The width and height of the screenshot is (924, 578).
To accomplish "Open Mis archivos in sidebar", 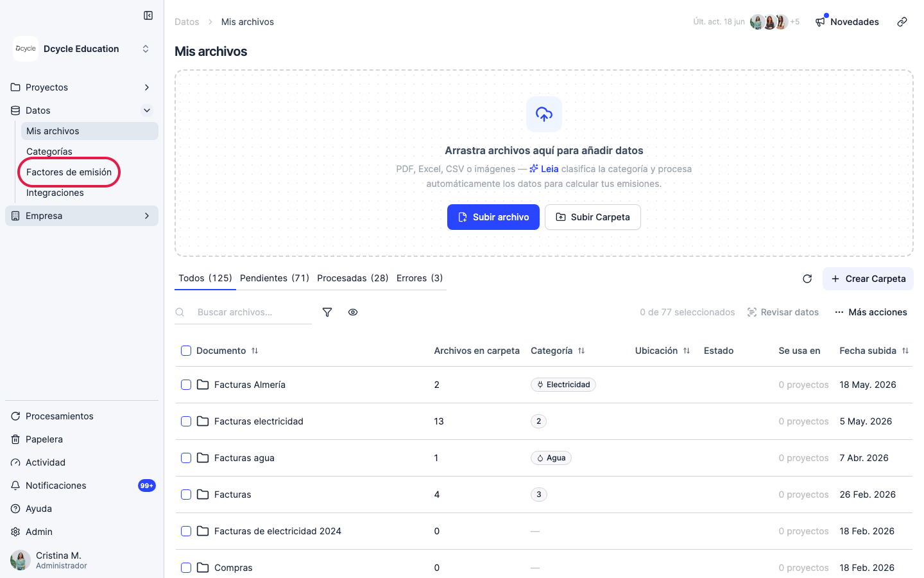I will pyautogui.click(x=90, y=131).
